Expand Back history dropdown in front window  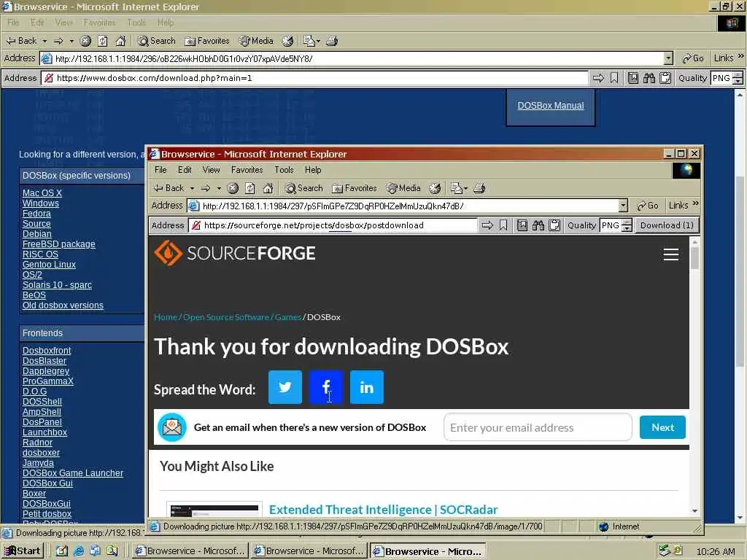point(192,189)
